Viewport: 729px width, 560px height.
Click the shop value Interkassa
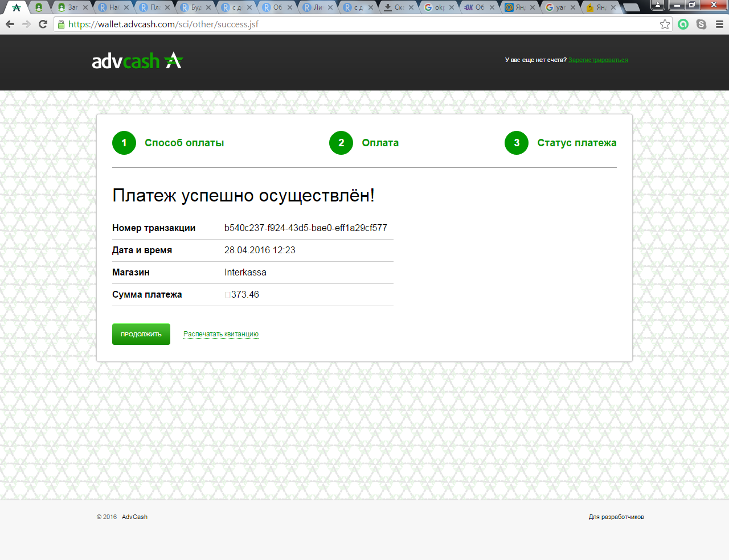tap(245, 272)
